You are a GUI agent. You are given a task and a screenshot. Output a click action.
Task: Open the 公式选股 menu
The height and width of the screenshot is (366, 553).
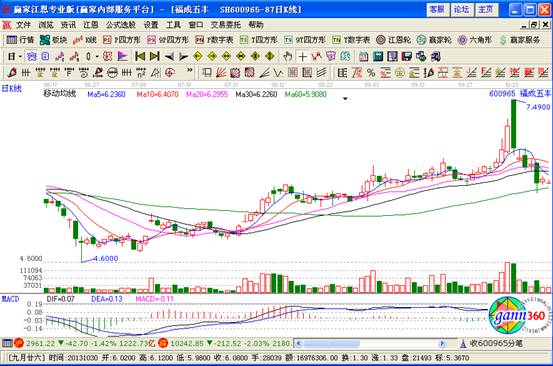coord(121,25)
